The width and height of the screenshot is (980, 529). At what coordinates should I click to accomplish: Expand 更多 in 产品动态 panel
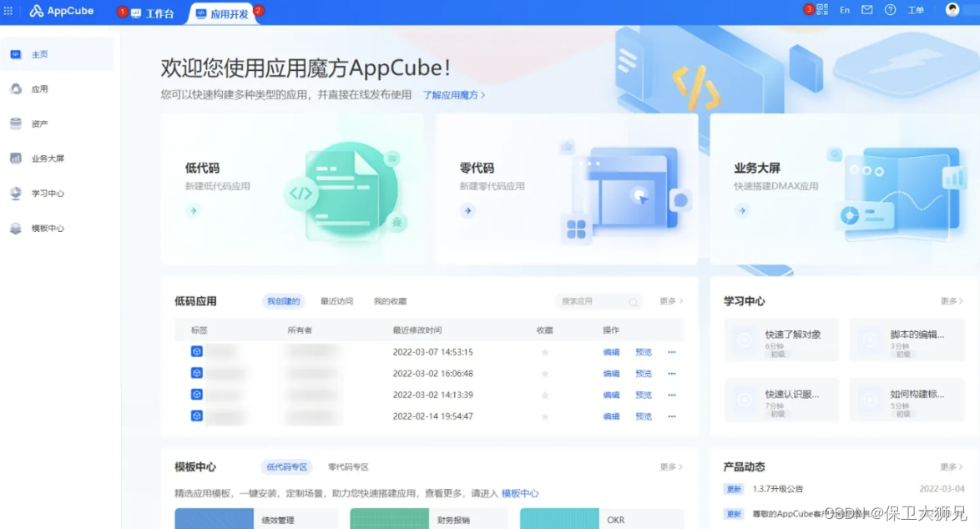click(952, 466)
